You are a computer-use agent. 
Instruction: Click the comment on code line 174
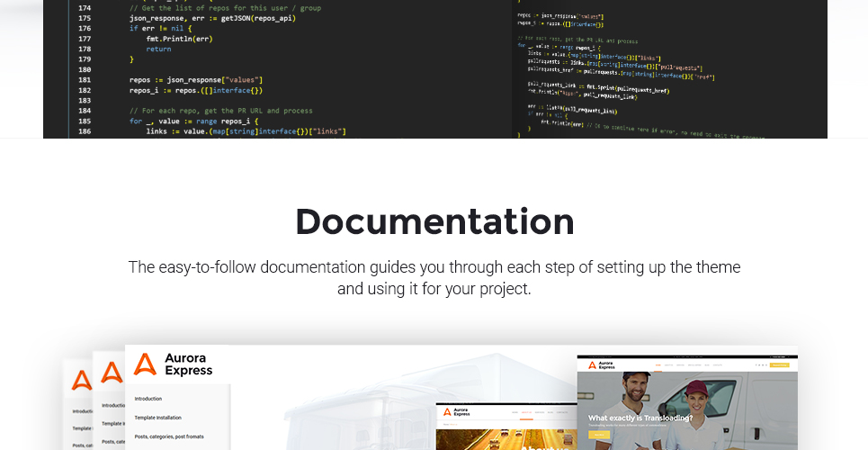pyautogui.click(x=225, y=8)
